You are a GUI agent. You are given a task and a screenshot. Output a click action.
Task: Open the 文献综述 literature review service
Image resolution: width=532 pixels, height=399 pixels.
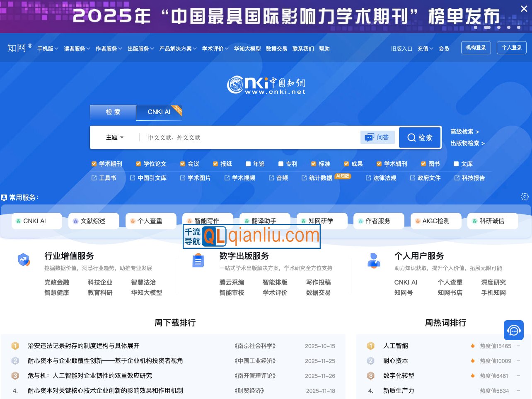(93, 221)
